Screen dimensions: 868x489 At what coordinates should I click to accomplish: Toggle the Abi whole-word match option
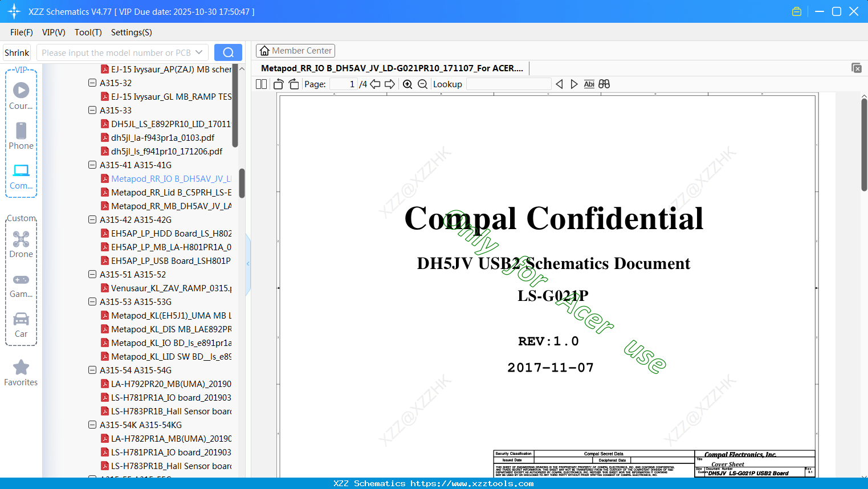click(x=589, y=84)
